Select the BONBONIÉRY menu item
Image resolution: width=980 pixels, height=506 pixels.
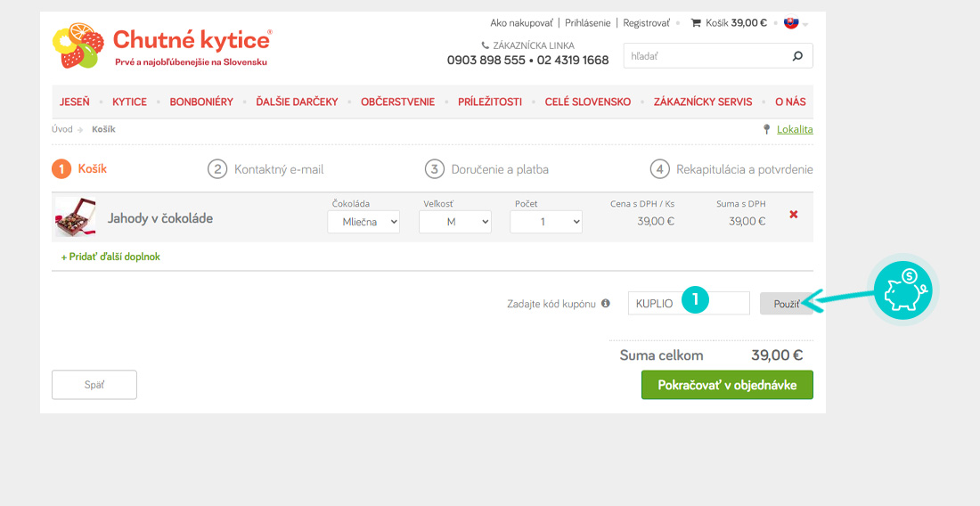(201, 102)
